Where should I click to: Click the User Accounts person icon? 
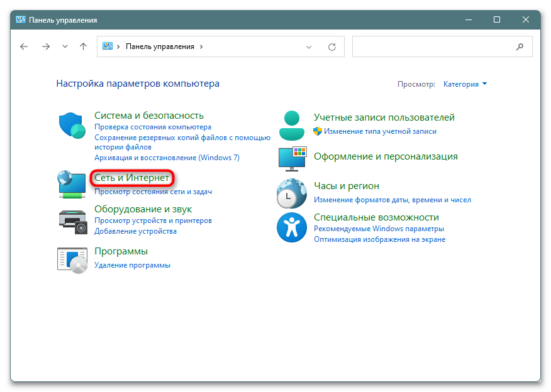point(292,126)
